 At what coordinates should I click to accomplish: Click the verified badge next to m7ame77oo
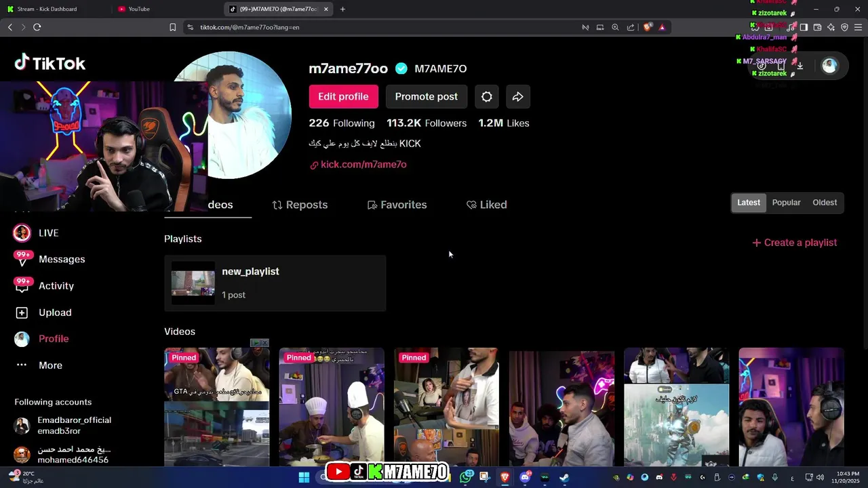coord(401,68)
